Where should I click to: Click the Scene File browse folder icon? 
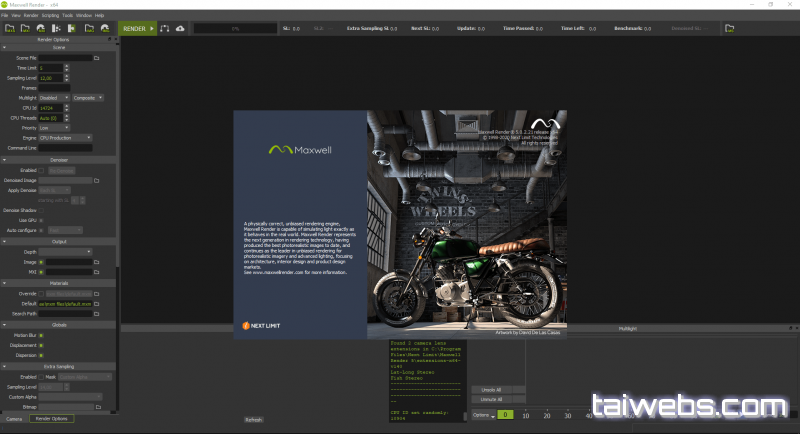[x=97, y=59]
